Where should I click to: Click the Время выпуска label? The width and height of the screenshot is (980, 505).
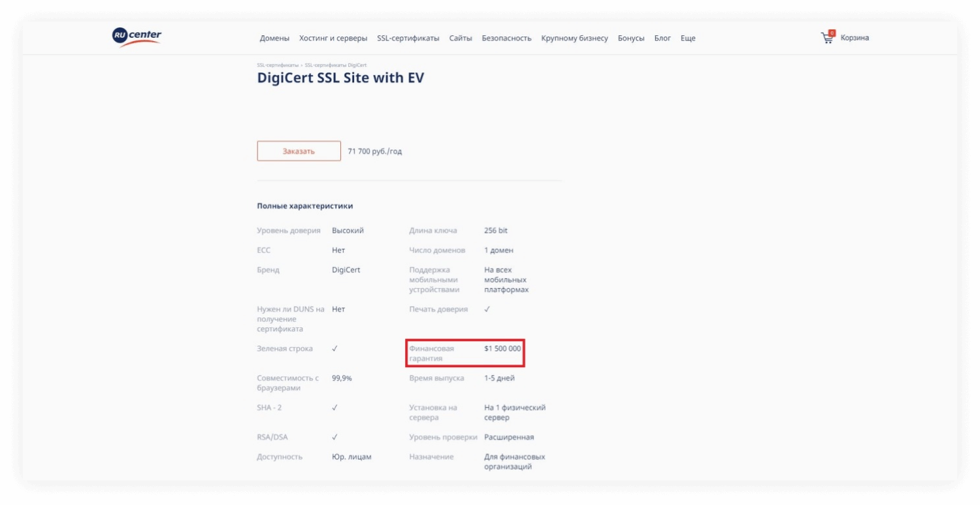click(437, 378)
